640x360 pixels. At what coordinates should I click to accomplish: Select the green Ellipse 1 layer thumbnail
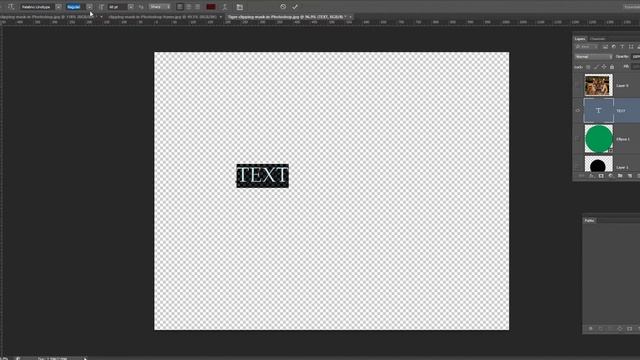tap(598, 139)
